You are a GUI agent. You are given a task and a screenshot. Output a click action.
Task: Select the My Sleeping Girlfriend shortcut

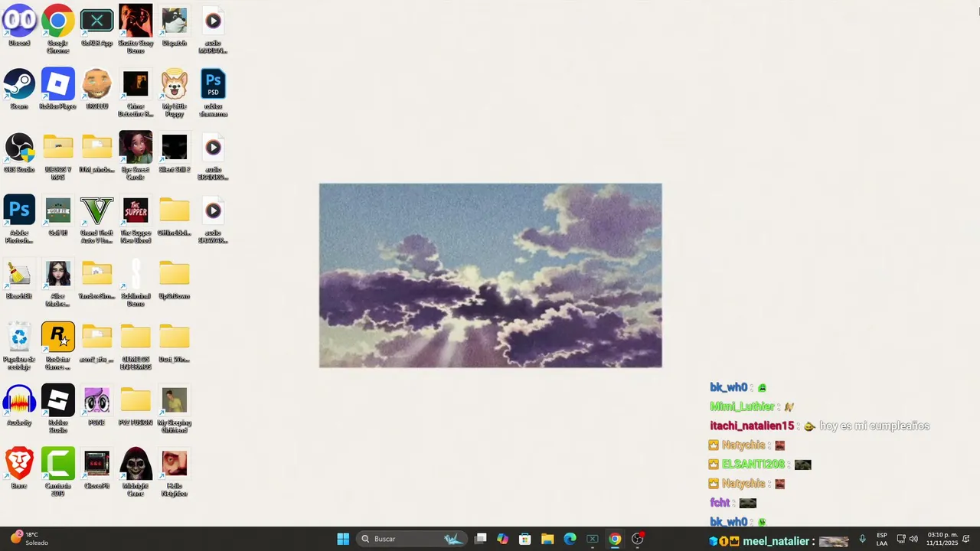tap(175, 409)
